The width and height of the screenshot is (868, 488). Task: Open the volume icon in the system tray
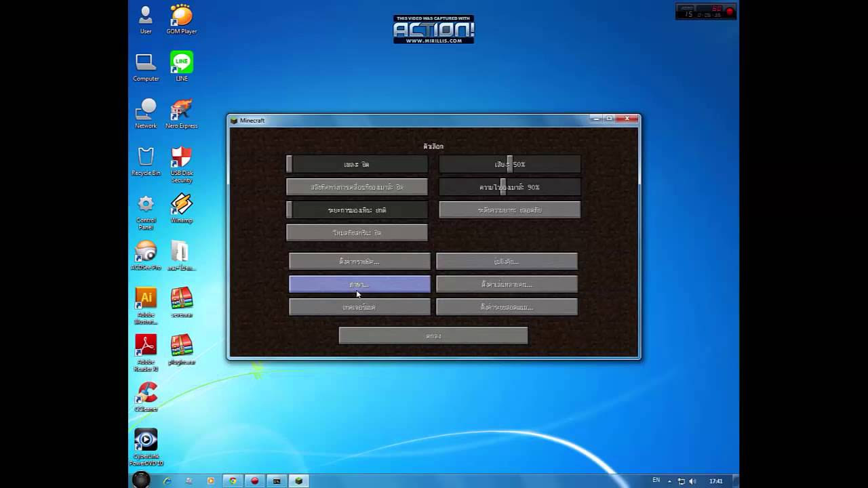pyautogui.click(x=692, y=481)
